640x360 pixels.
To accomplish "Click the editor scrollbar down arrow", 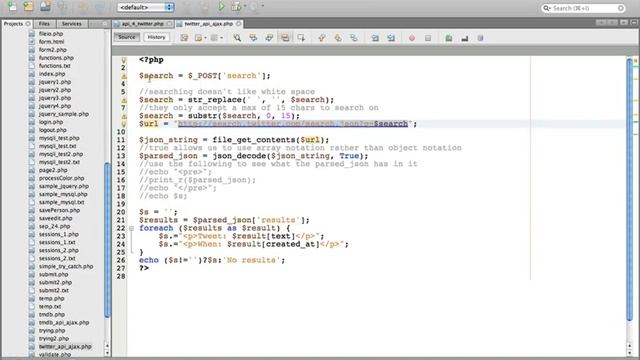I will point(629,353).
